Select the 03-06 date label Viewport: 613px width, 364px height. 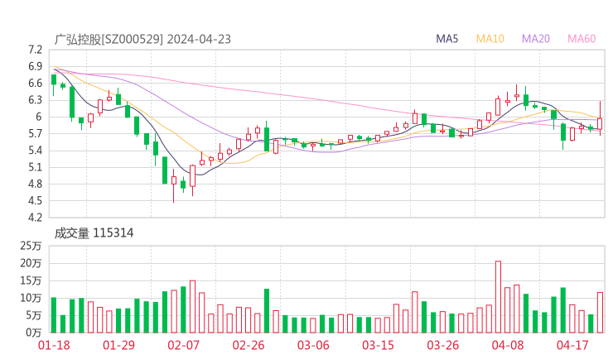point(313,345)
